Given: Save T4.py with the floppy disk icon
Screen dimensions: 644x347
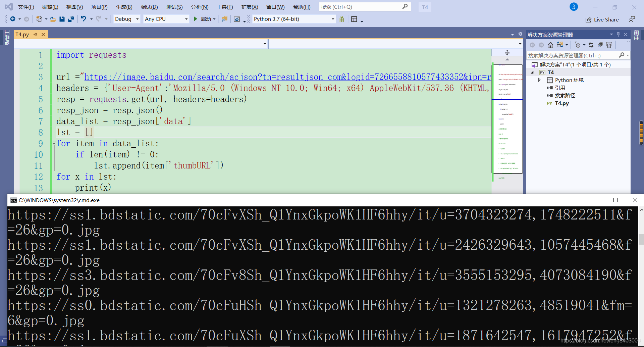Looking at the screenshot, I should 62,19.
